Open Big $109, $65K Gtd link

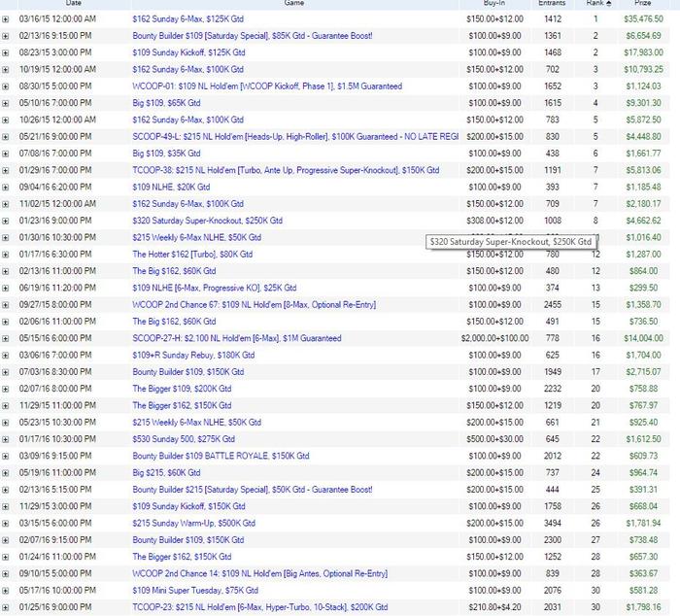click(166, 103)
